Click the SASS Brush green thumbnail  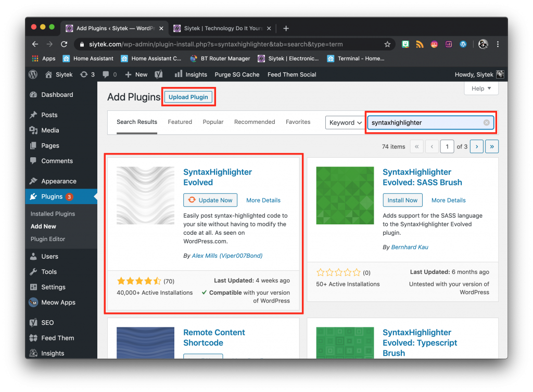coord(345,196)
